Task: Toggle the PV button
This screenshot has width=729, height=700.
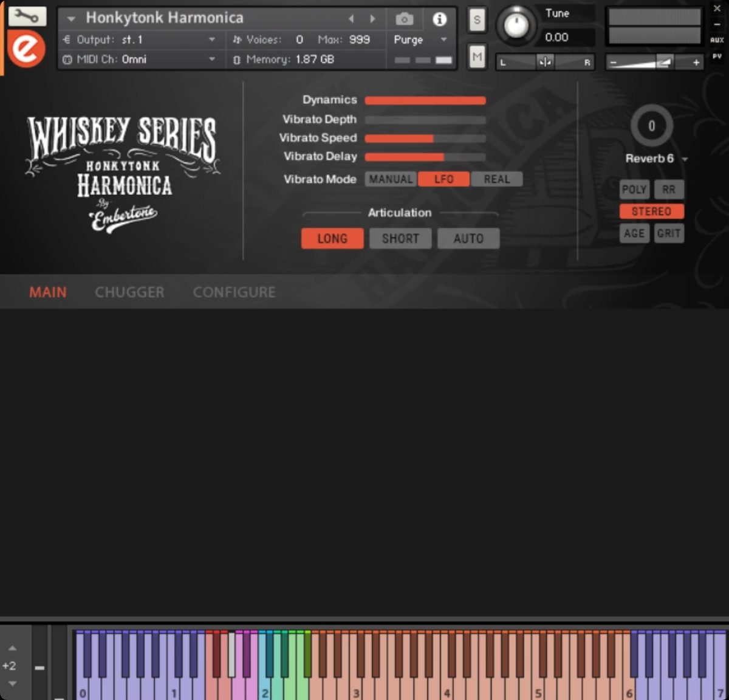Action: (717, 57)
